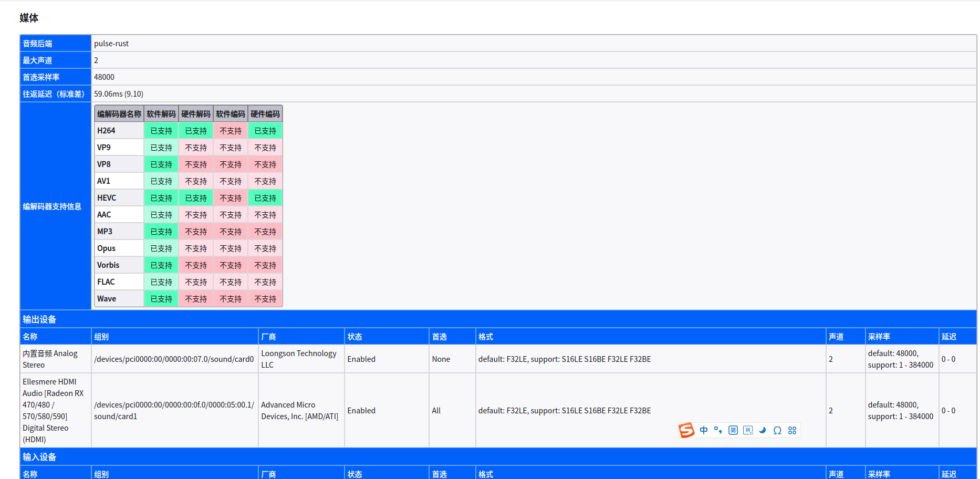Switch simplified/traditional with the 简 icon
The width and height of the screenshot is (980, 479).
pyautogui.click(x=733, y=430)
